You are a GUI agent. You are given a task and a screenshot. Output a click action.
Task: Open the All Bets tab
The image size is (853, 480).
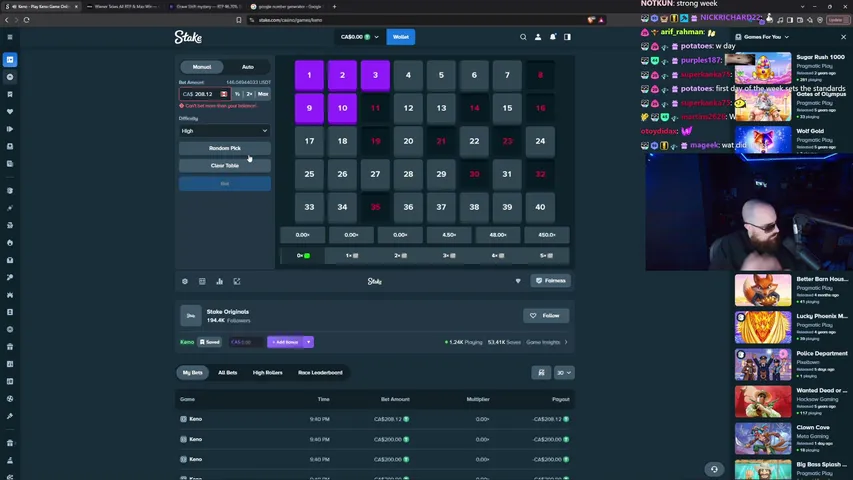pyautogui.click(x=227, y=373)
